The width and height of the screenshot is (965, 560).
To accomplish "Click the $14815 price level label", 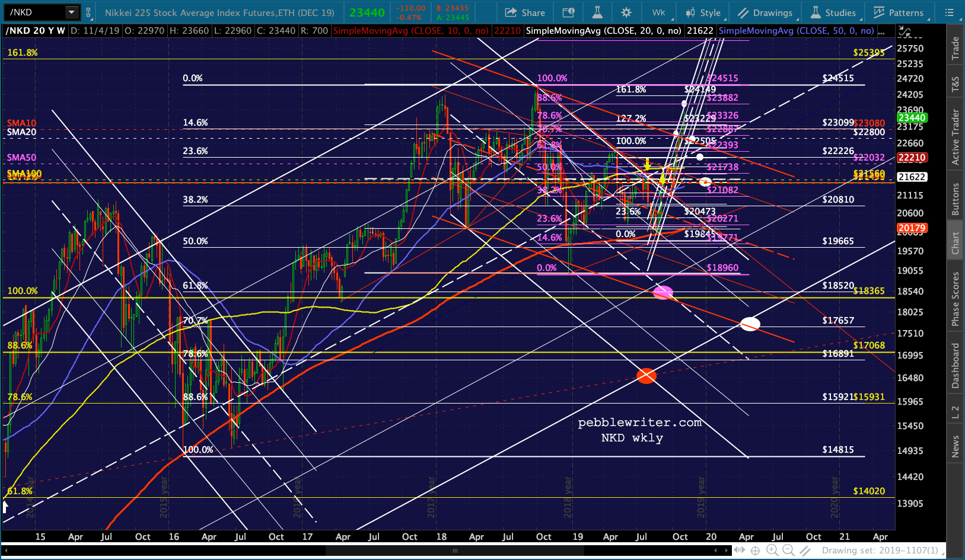I will [838, 449].
